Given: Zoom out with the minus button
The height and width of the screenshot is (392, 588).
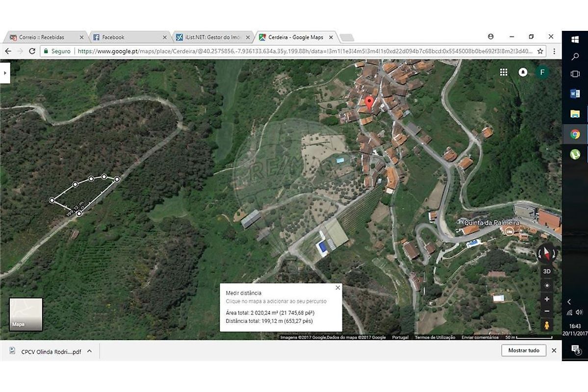Looking at the screenshot, I should (x=547, y=311).
